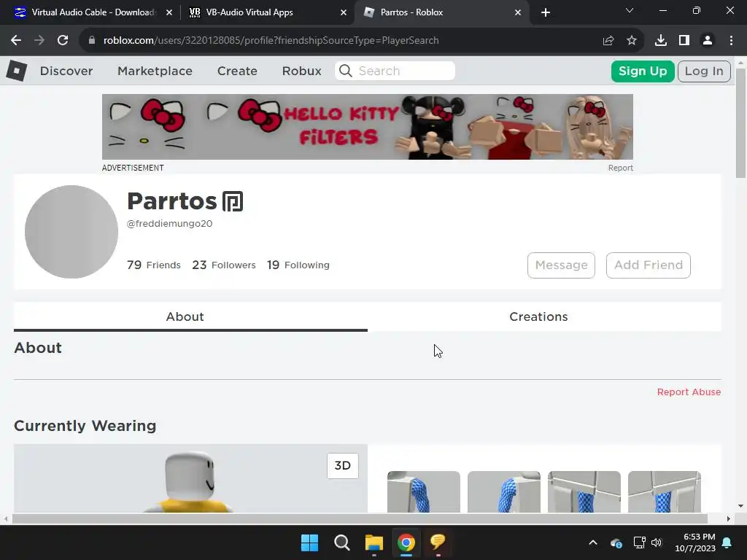Show hidden system tray icons chevron
The width and height of the screenshot is (747, 560).
(593, 542)
